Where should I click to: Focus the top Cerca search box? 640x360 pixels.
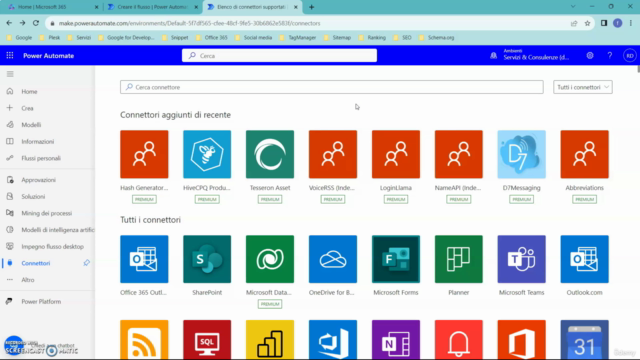(x=279, y=56)
